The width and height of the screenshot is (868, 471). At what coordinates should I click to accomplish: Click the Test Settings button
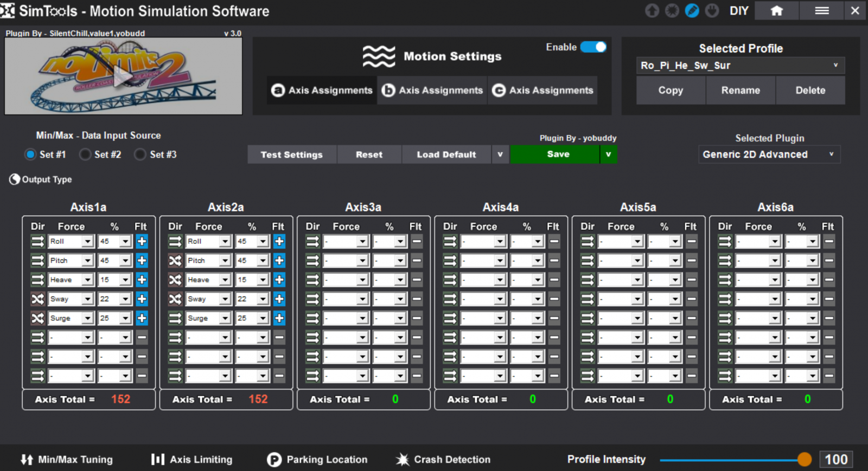292,154
